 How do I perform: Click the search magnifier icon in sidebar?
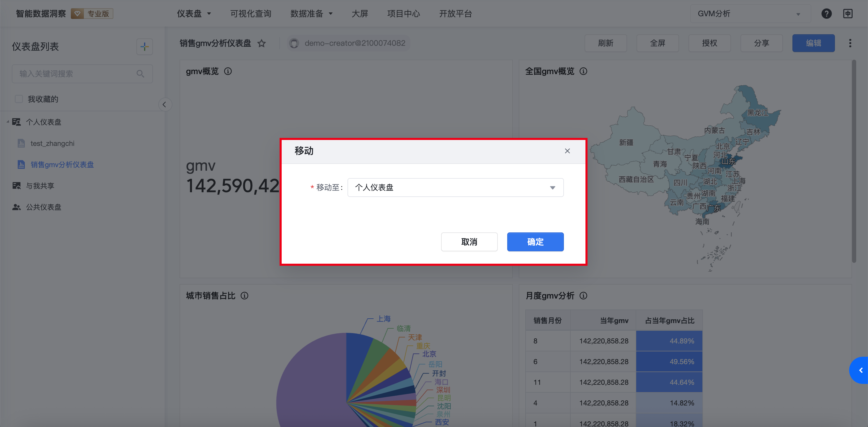(141, 74)
